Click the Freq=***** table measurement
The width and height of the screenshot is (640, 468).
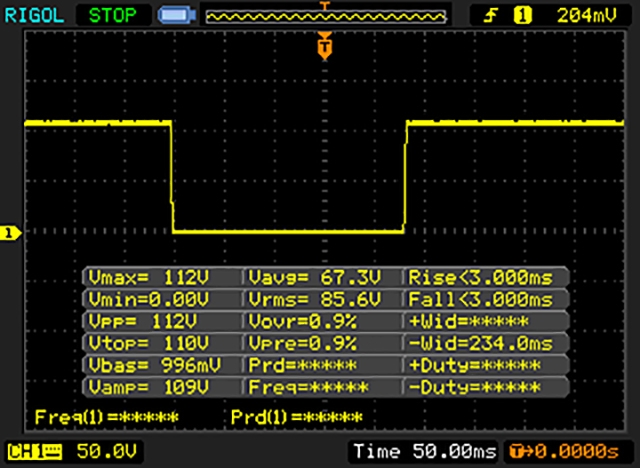(x=309, y=387)
